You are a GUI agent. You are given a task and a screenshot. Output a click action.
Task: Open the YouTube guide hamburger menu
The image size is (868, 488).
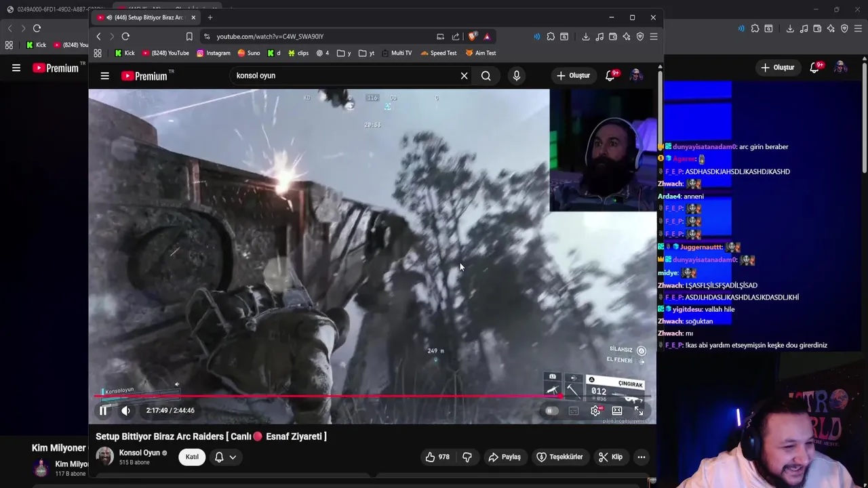[x=104, y=76]
